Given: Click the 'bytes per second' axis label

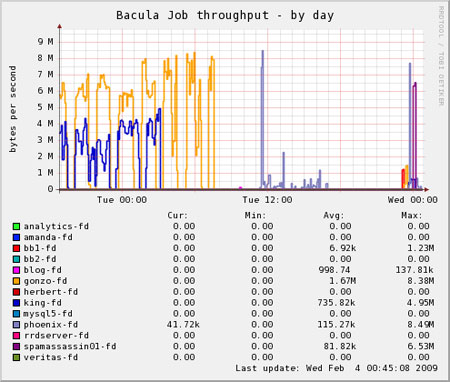Looking at the screenshot, I should click(x=12, y=109).
